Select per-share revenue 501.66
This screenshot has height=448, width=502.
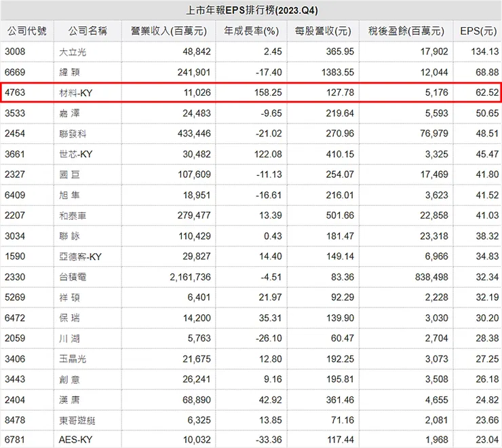coord(340,215)
